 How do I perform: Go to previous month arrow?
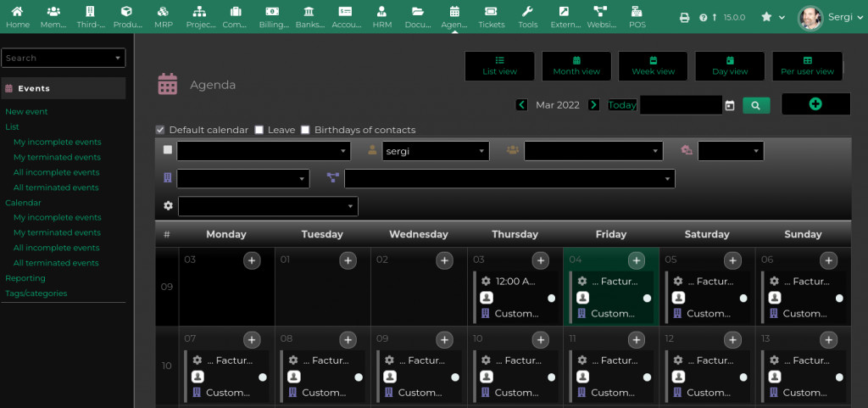(522, 105)
